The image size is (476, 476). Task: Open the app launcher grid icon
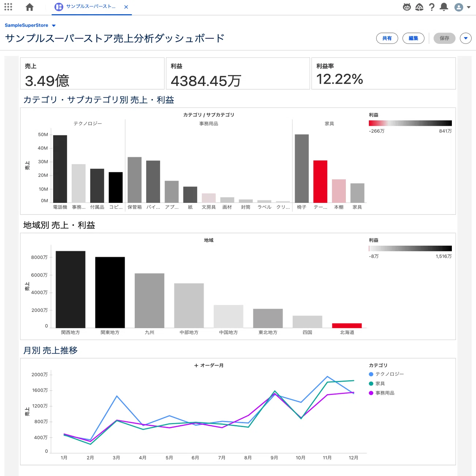(x=8, y=7)
